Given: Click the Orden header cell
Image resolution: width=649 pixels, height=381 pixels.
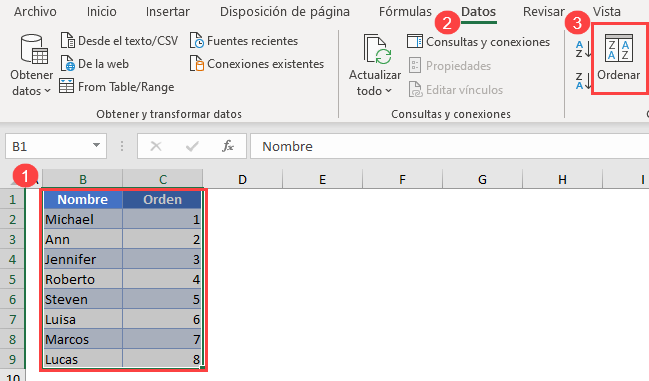Looking at the screenshot, I should point(162,199).
